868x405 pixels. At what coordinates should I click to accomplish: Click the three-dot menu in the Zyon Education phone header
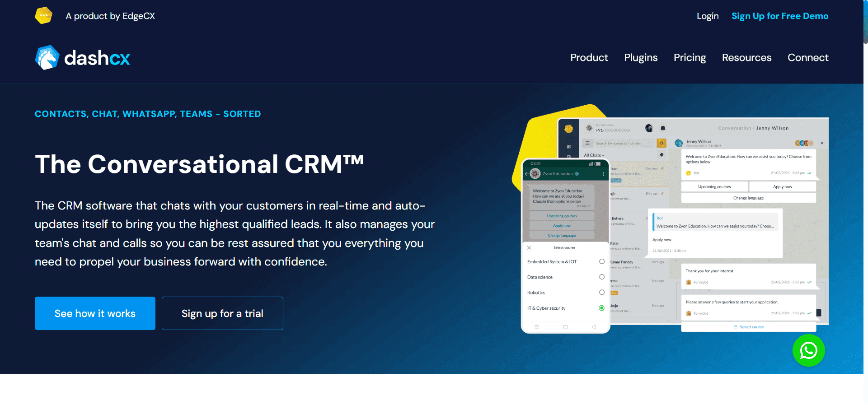[x=603, y=174]
